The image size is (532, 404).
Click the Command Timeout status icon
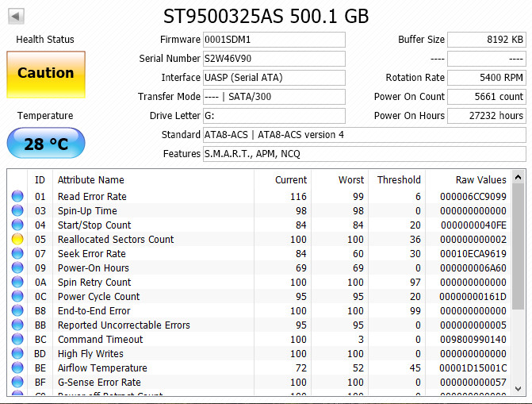pyautogui.click(x=17, y=340)
